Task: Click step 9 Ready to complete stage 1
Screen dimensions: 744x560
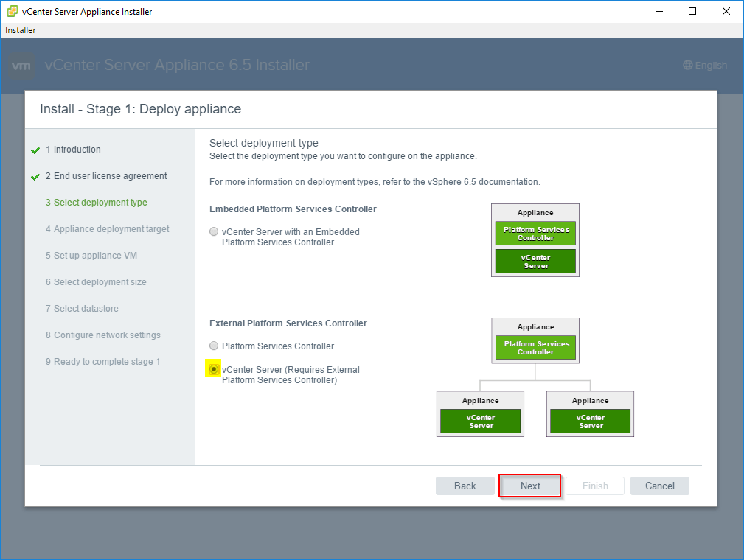Action: pos(102,361)
